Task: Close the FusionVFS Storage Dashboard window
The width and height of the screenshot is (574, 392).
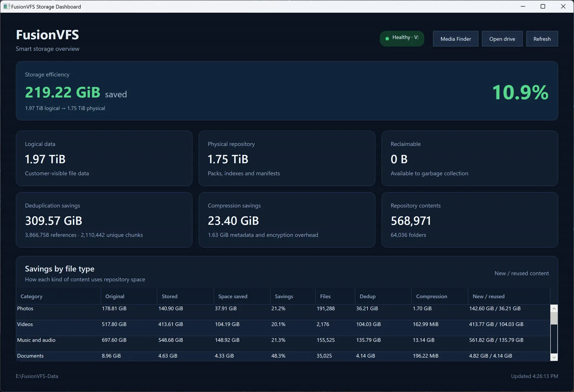Action: click(x=563, y=6)
